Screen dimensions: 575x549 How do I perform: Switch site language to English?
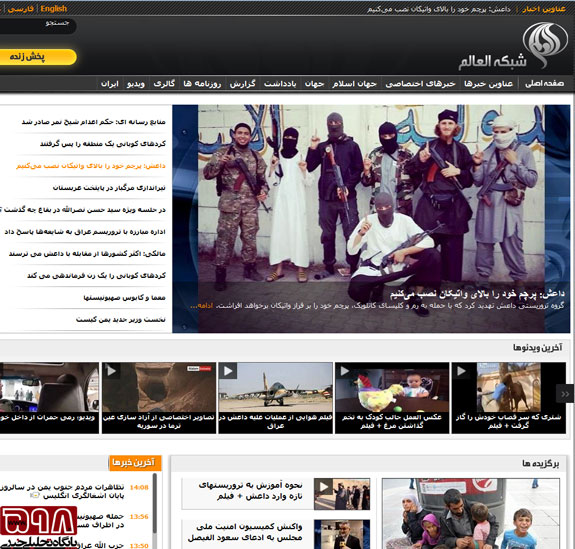pos(54,8)
